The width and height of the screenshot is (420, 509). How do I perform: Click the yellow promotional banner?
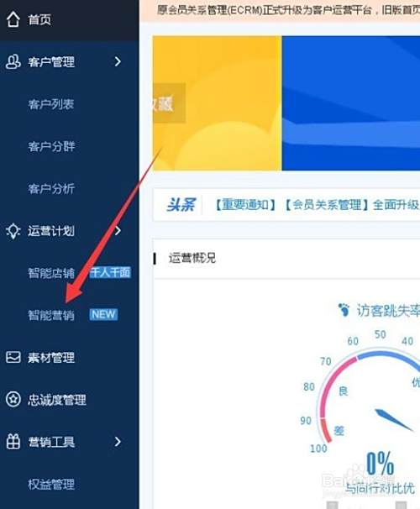click(x=218, y=103)
